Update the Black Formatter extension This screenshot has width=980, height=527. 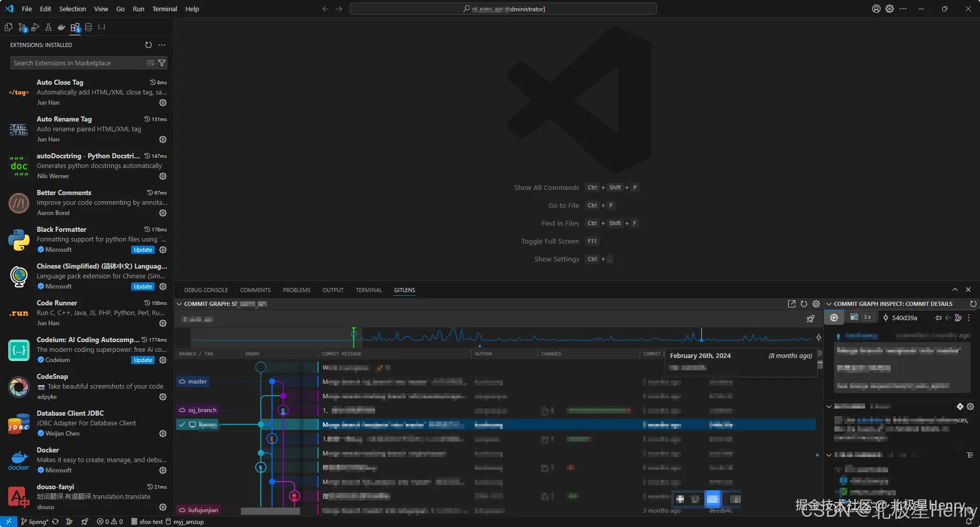143,250
